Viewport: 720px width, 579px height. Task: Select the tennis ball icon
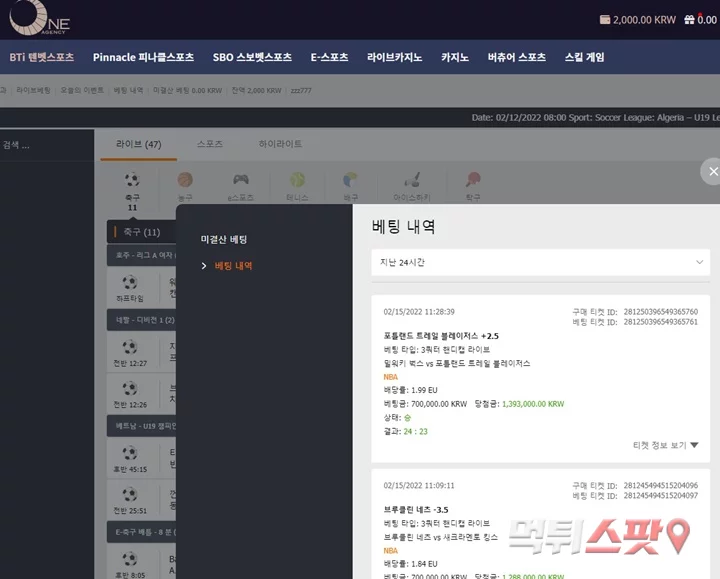tap(297, 180)
